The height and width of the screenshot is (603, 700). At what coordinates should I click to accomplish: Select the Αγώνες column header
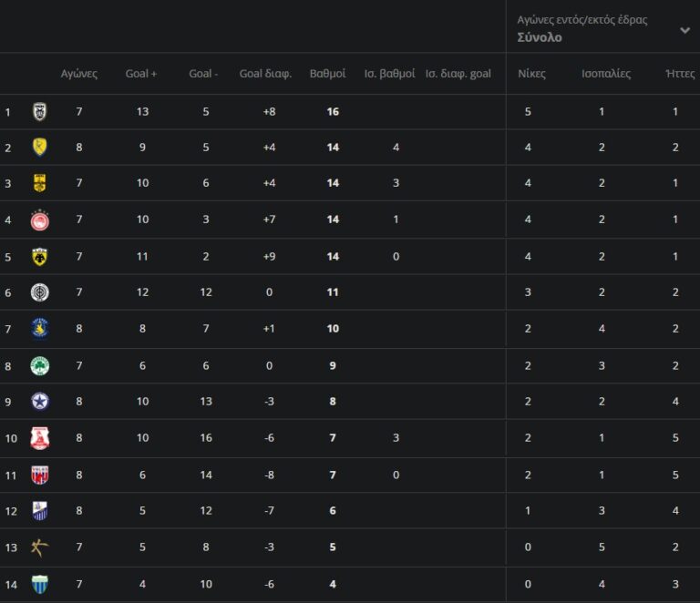click(79, 74)
